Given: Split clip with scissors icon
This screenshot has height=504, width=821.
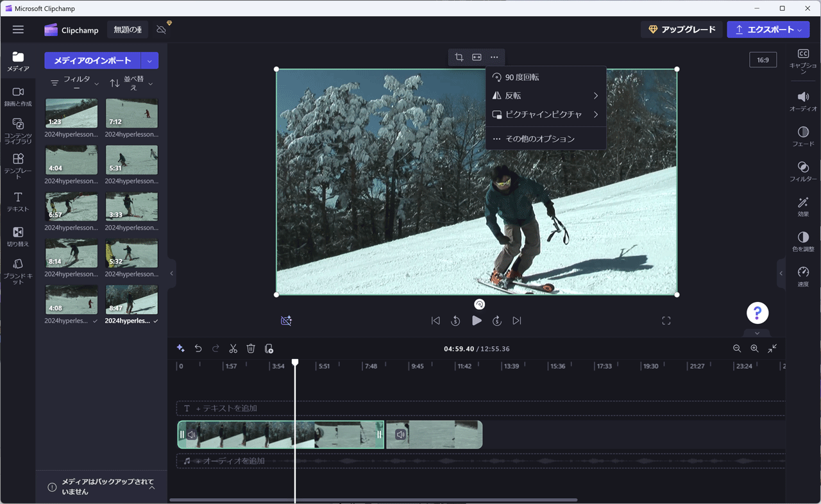Looking at the screenshot, I should [x=233, y=349].
